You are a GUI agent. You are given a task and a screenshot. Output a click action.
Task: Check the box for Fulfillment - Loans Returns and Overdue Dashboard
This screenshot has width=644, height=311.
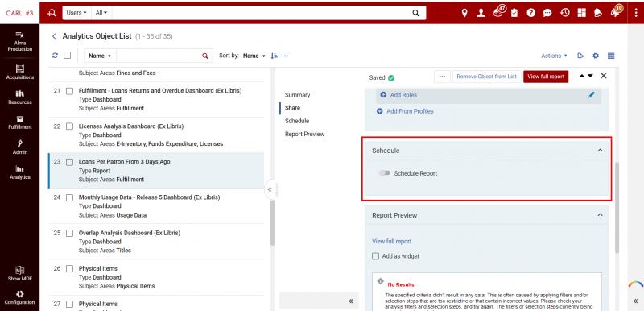(70, 91)
